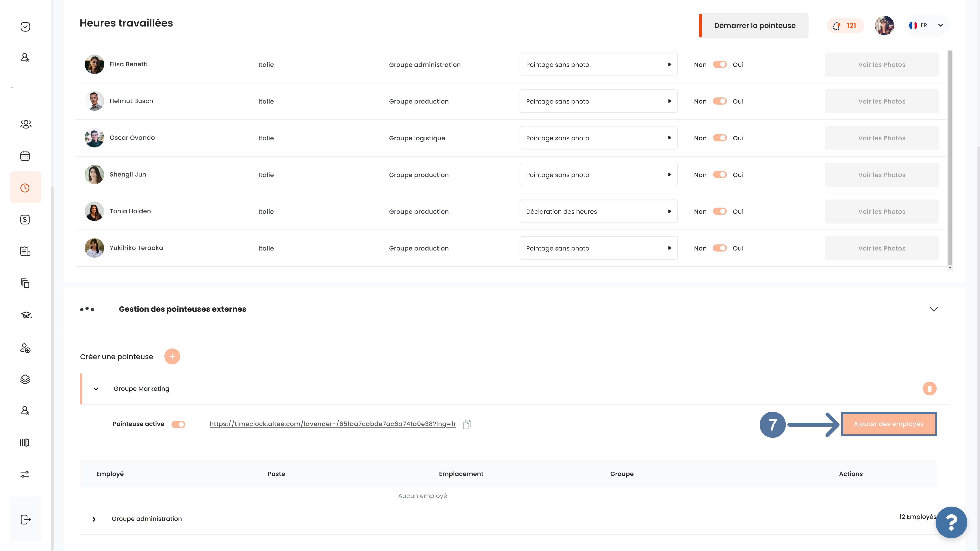This screenshot has height=551, width=980.
Task: Open pointage mode dropdown for Oscar Ovando
Action: click(x=598, y=138)
